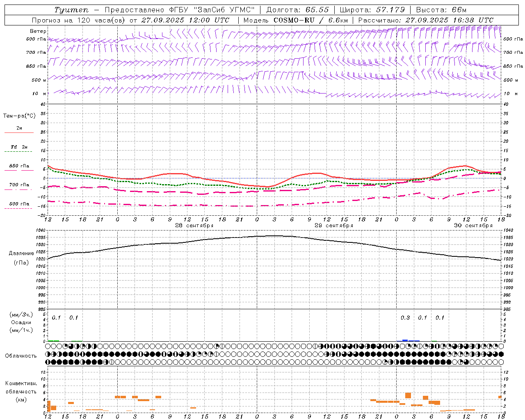The width and height of the screenshot is (525, 420).
Task: Click the '10 м' wind level label on left
Action: click(39, 94)
